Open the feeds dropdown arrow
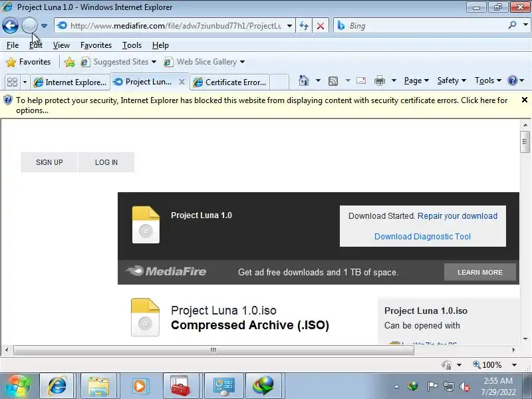The width and height of the screenshot is (532, 399). [x=348, y=80]
